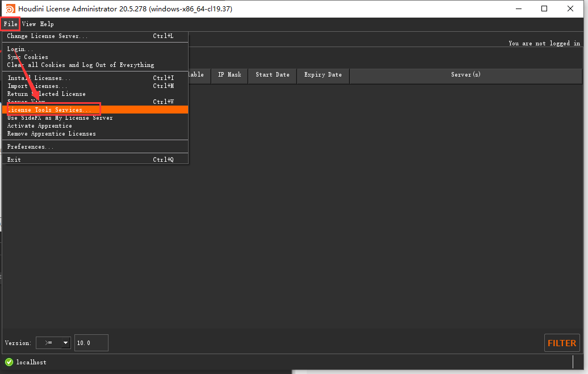Select Use SideFX as My License Server
Viewport: 588px width, 374px height.
pos(95,117)
